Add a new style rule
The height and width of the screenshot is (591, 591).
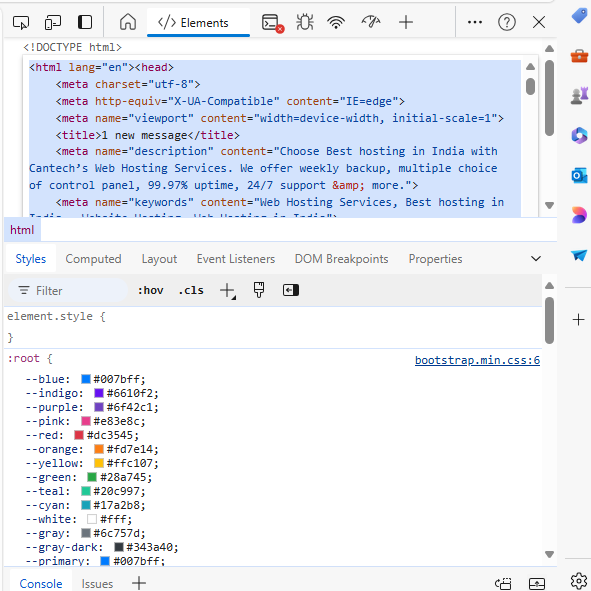227,291
